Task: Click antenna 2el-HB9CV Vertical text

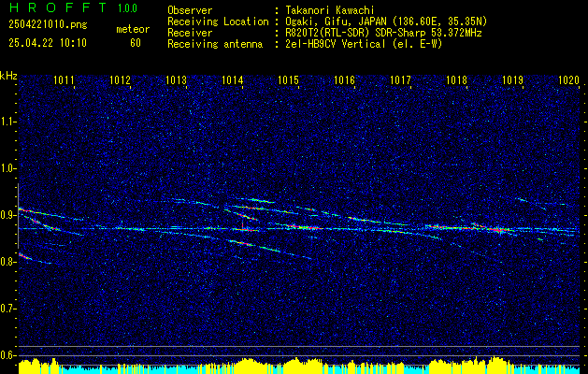Action: pyautogui.click(x=364, y=44)
